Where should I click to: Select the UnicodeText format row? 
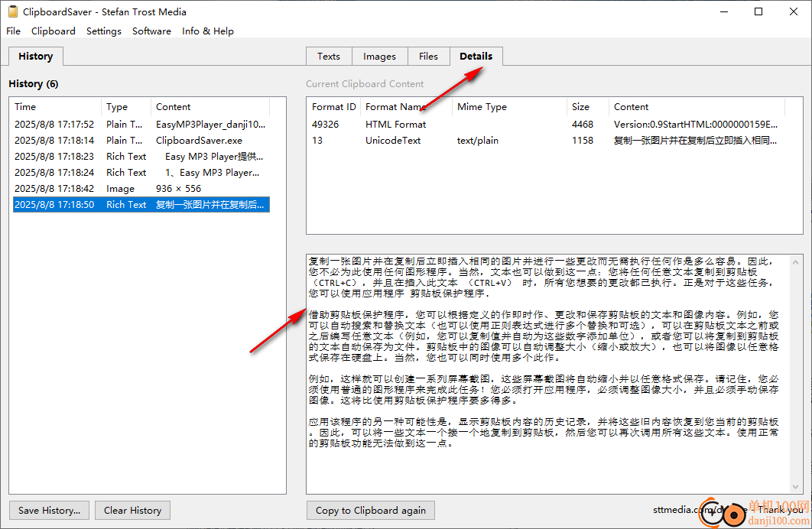click(547, 140)
